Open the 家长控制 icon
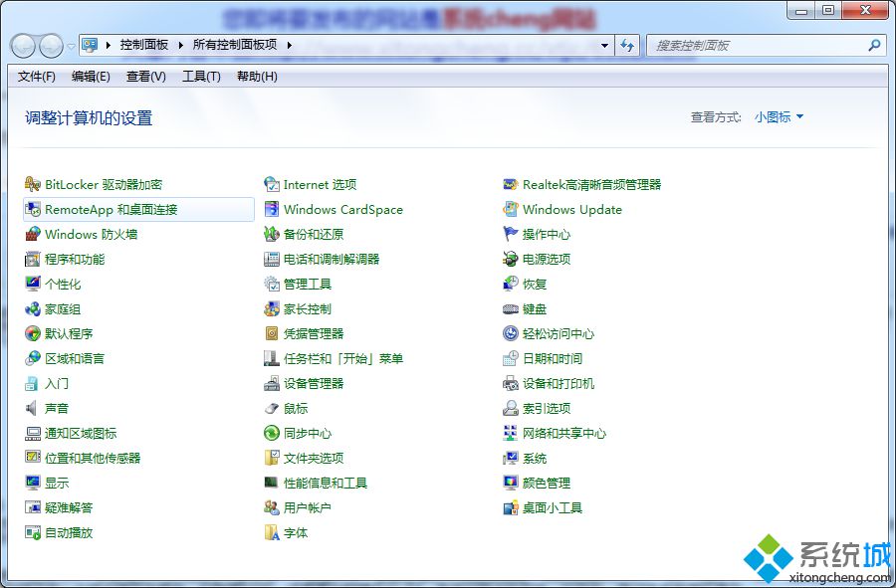This screenshot has width=896, height=588. pos(272,308)
